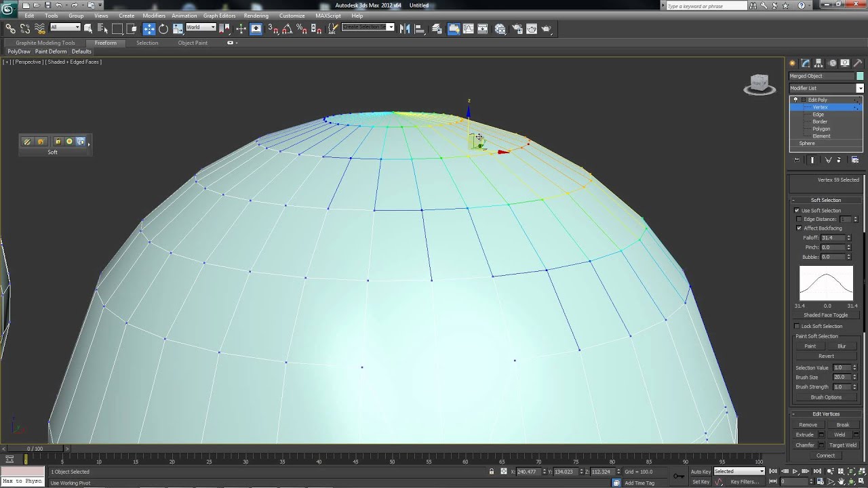Toggle the Set Key mode button

701,482
